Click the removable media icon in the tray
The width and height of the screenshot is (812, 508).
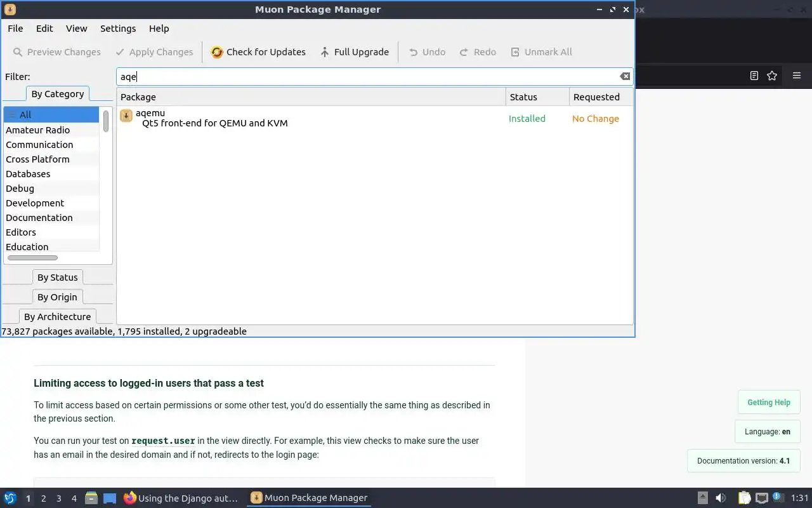coord(703,498)
